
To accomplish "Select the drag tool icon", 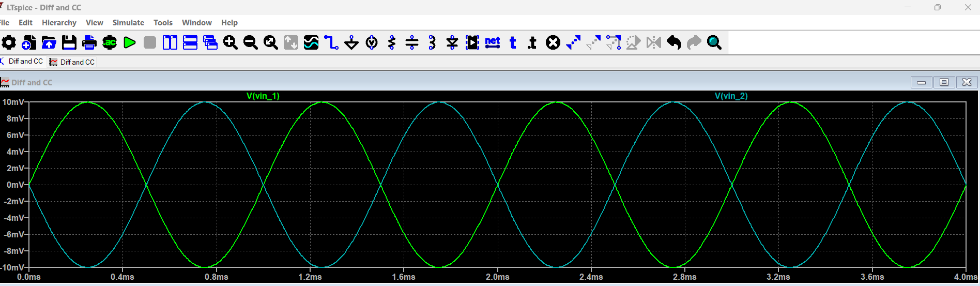I will (x=614, y=42).
